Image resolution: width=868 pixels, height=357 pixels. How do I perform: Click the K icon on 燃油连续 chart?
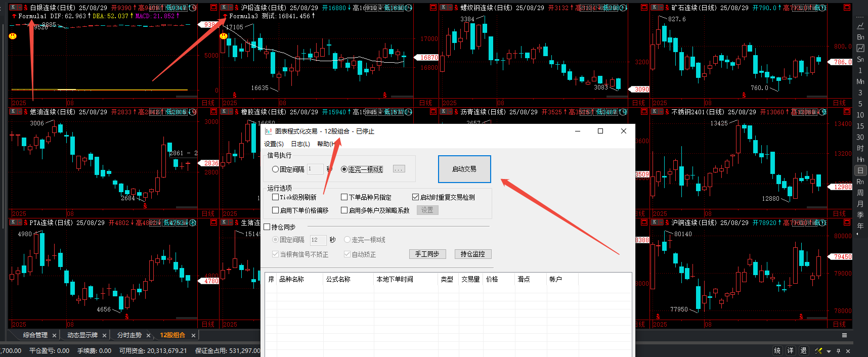(x=14, y=112)
